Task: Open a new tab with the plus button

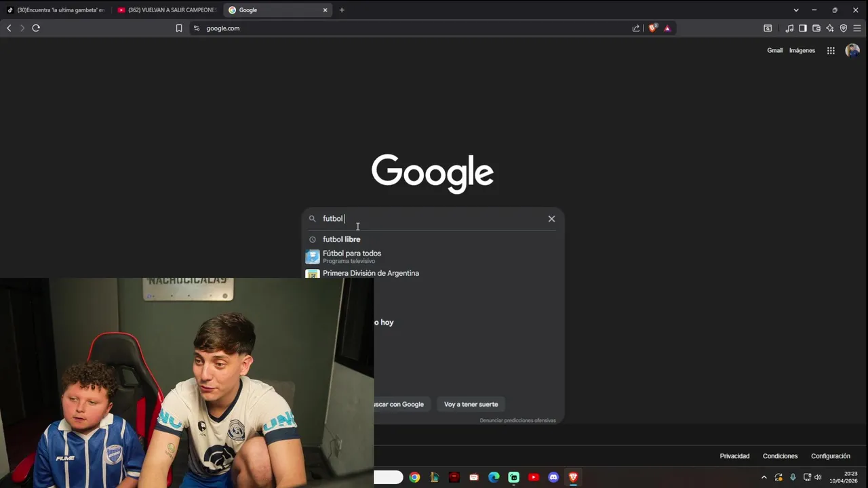Action: (x=342, y=10)
